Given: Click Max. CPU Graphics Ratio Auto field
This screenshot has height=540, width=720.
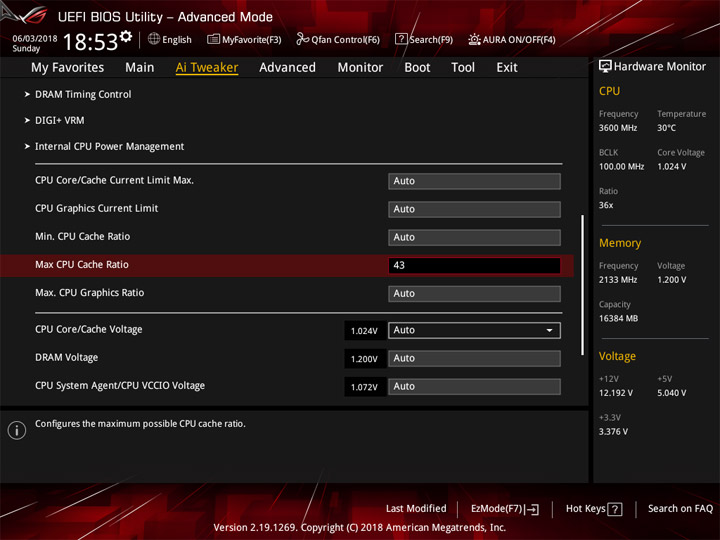Looking at the screenshot, I should tap(474, 293).
